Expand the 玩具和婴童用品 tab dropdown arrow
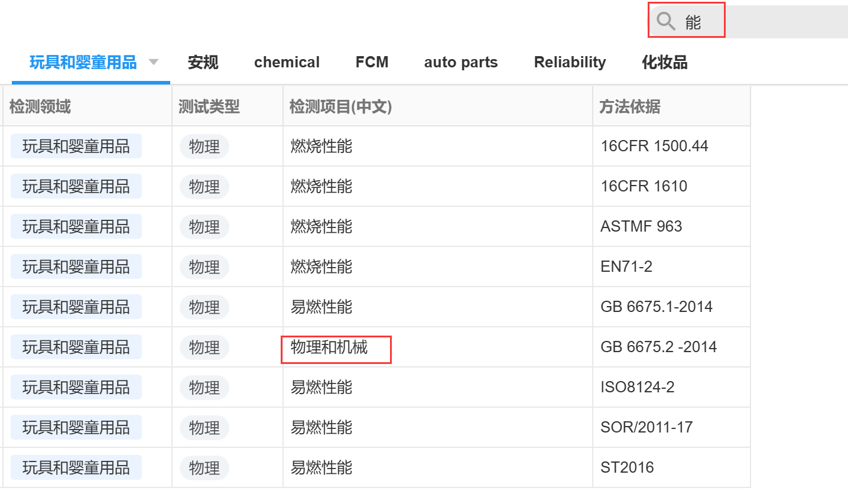The width and height of the screenshot is (848, 504). coord(154,62)
